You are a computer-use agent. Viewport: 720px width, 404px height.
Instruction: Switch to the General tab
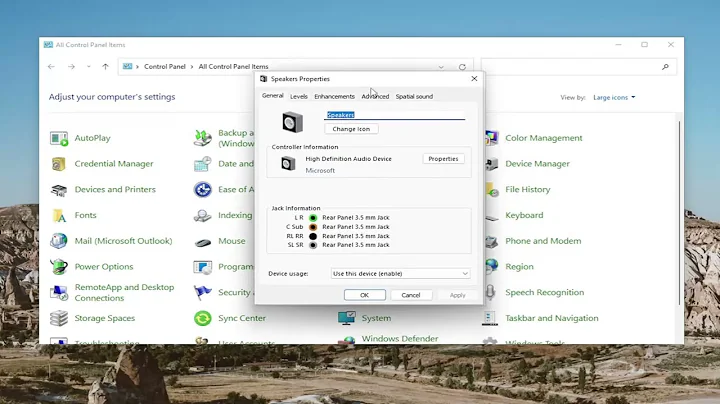pyautogui.click(x=273, y=96)
